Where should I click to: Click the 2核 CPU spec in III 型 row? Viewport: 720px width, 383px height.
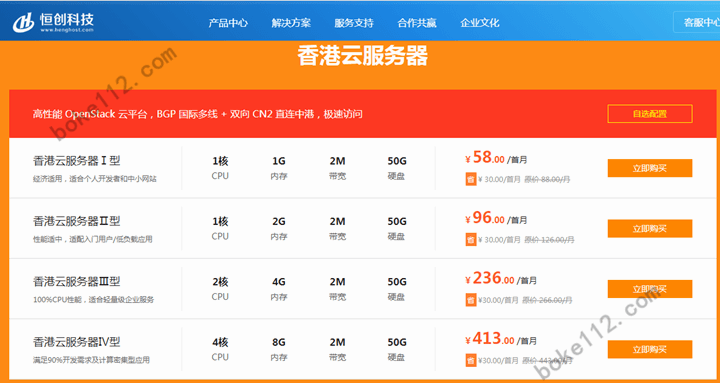(220, 289)
